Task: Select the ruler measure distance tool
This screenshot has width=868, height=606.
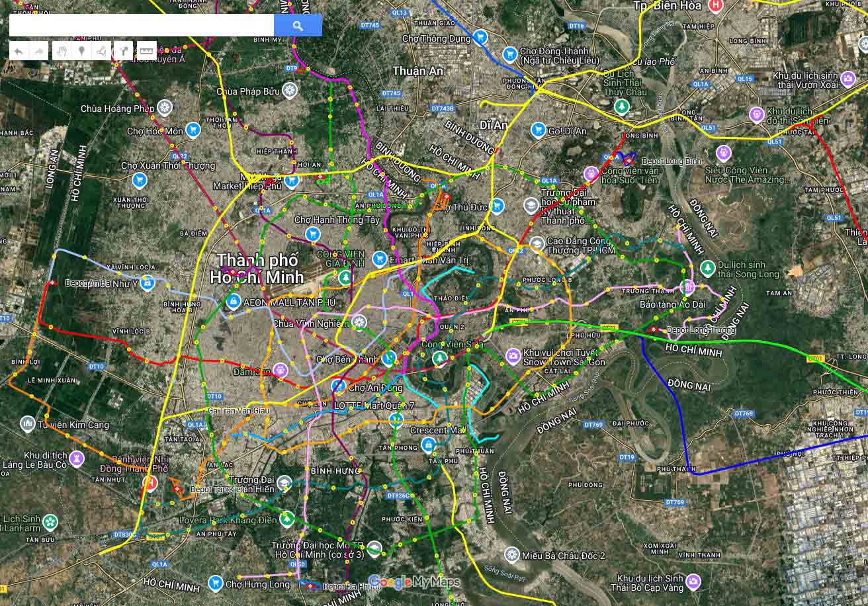Action: [146, 51]
